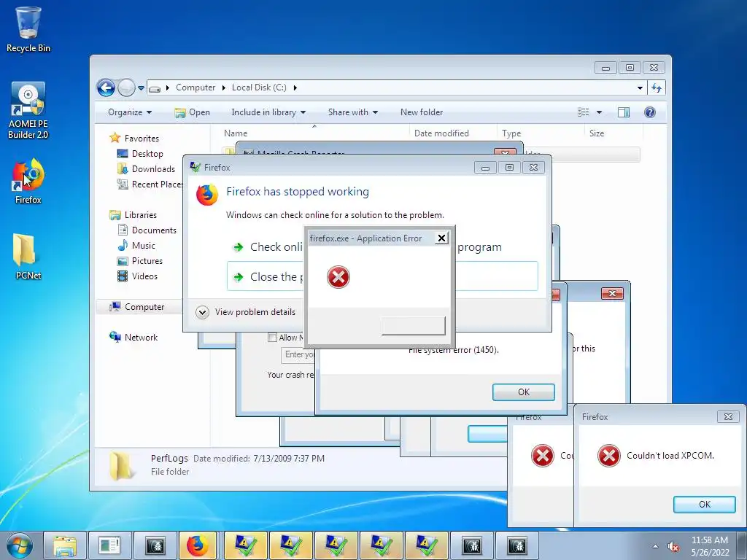This screenshot has width=747, height=560.
Task: Click Close the program option
Action: (266, 276)
